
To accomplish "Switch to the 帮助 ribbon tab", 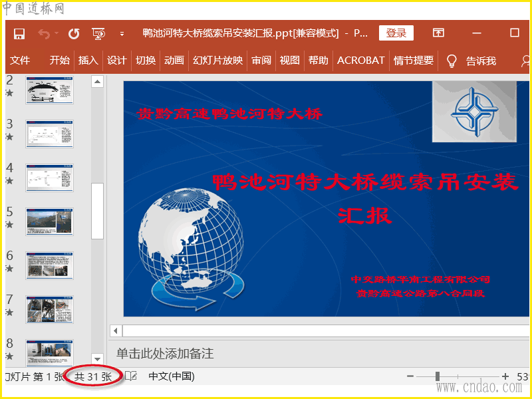I will tap(319, 61).
